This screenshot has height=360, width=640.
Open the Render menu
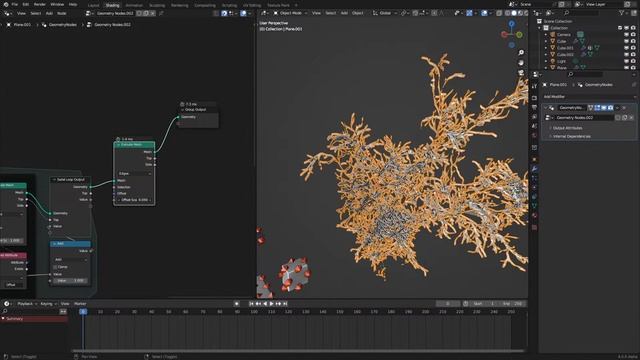(x=40, y=4)
